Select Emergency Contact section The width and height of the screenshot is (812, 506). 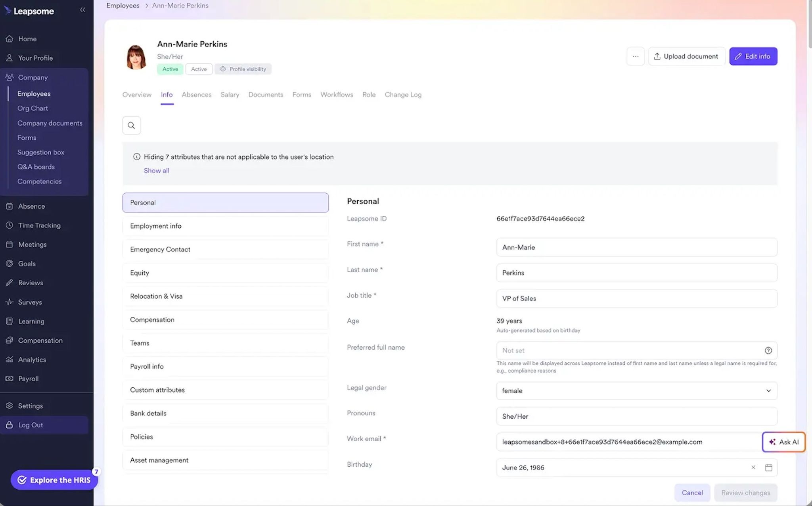(225, 249)
